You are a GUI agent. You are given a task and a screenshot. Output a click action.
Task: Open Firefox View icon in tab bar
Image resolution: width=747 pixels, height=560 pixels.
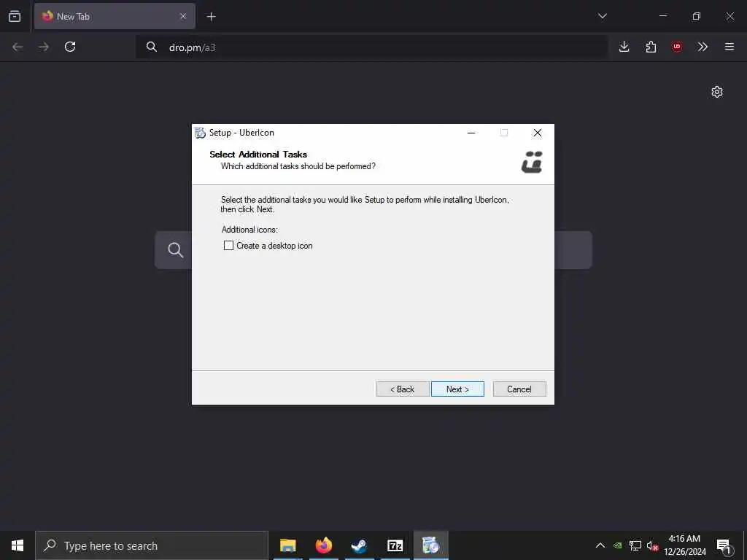[15, 16]
